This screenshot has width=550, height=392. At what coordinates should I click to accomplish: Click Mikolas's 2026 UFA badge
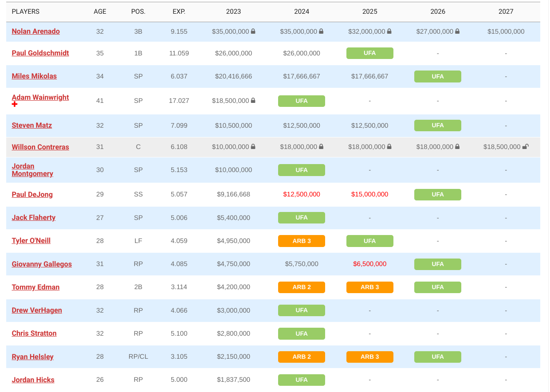(x=438, y=76)
